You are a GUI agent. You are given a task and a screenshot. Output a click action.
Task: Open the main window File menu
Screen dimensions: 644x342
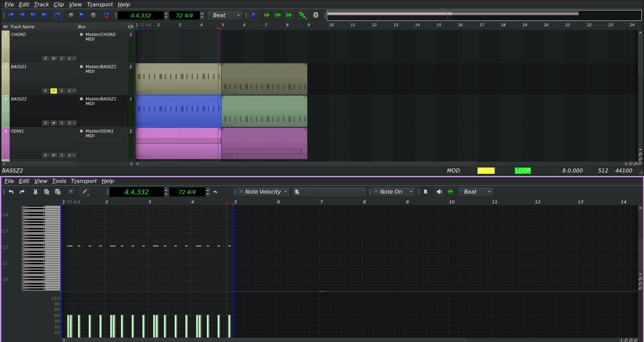pyautogui.click(x=9, y=4)
